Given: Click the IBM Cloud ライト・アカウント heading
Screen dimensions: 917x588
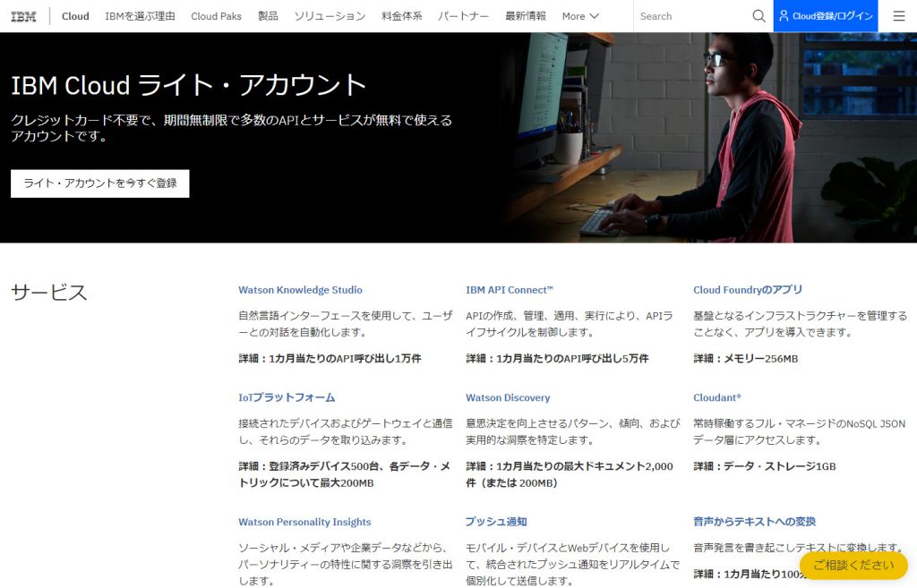Looking at the screenshot, I should point(188,85).
